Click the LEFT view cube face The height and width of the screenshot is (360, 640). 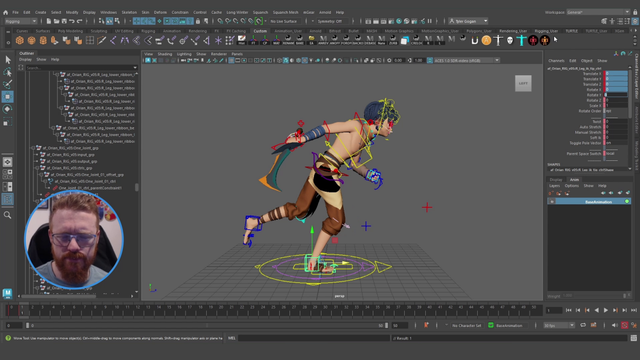pos(523,83)
